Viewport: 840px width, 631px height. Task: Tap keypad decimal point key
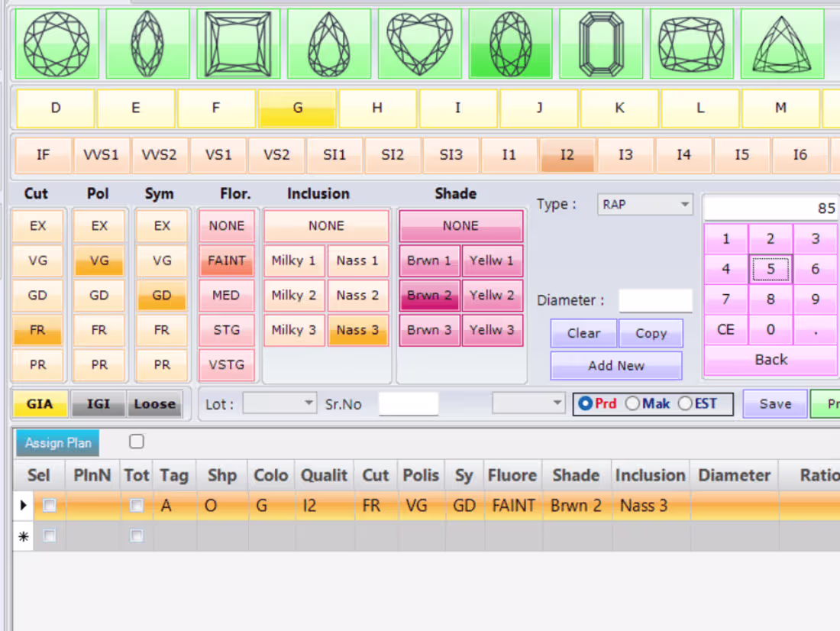tap(816, 330)
